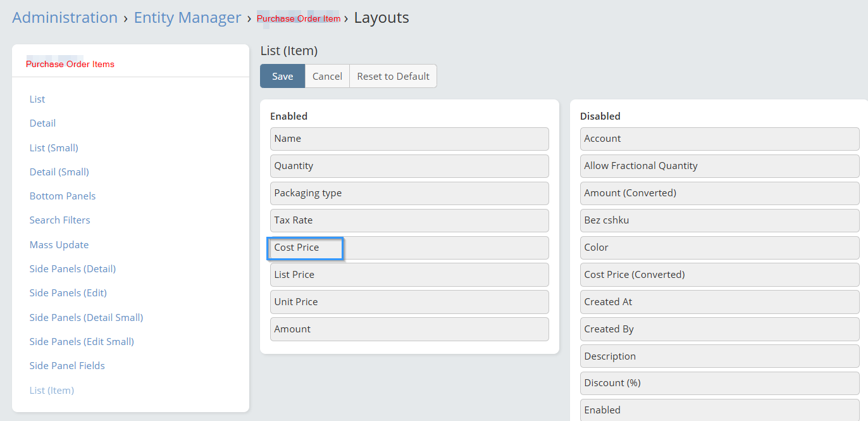Select the Quantity field in Enabled
The image size is (868, 421).
click(x=409, y=166)
